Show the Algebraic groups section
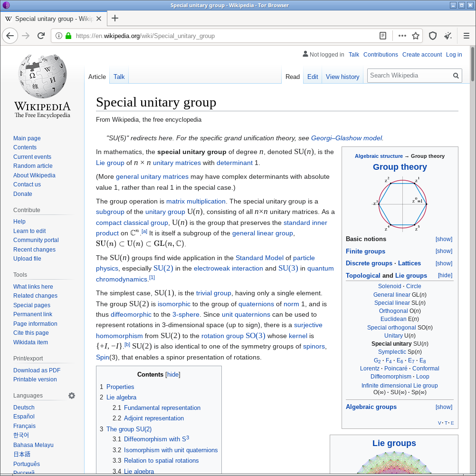The height and width of the screenshot is (476, 476). [444, 407]
